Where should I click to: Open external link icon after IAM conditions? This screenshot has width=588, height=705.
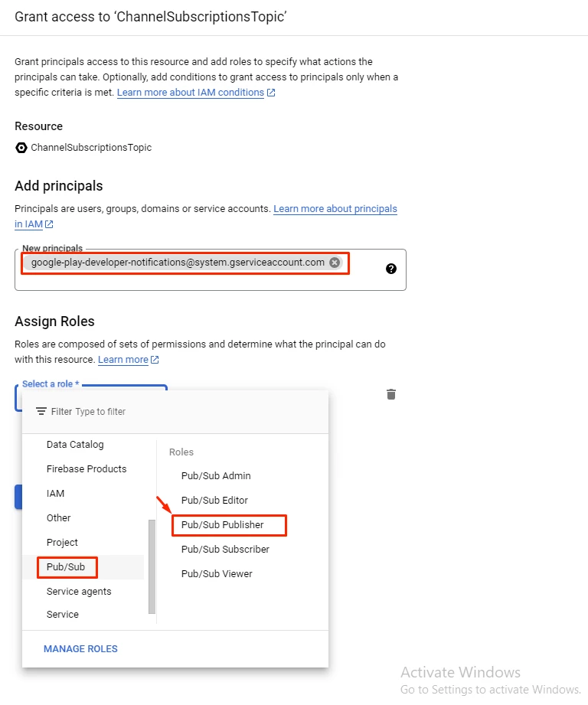[x=271, y=93]
